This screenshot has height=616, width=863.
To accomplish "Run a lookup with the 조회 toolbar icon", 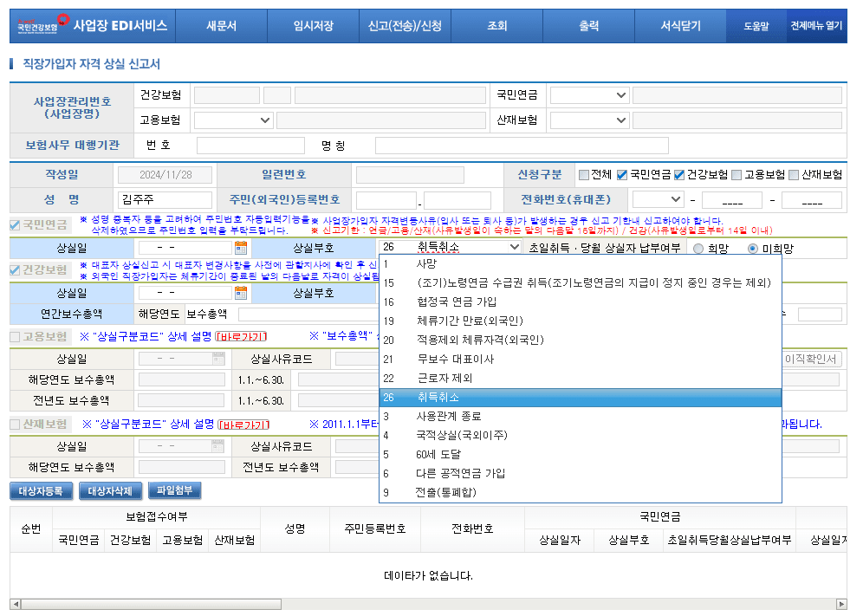I will point(496,25).
